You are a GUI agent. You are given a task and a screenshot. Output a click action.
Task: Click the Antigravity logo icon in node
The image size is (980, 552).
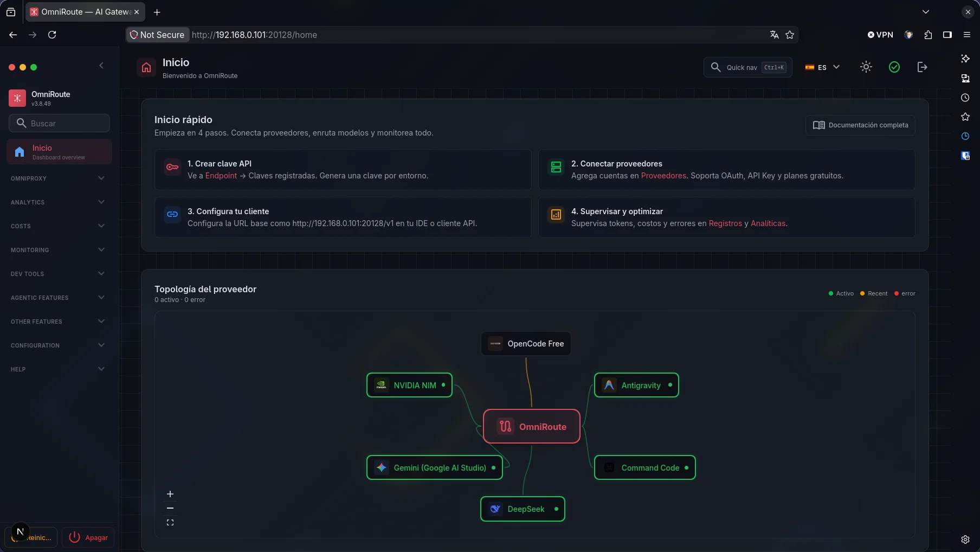point(609,385)
